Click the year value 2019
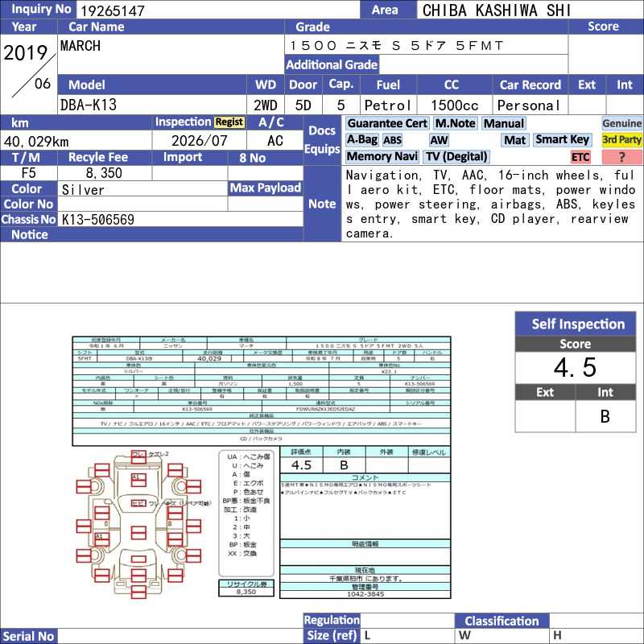The width and height of the screenshot is (644, 644). coord(26,53)
